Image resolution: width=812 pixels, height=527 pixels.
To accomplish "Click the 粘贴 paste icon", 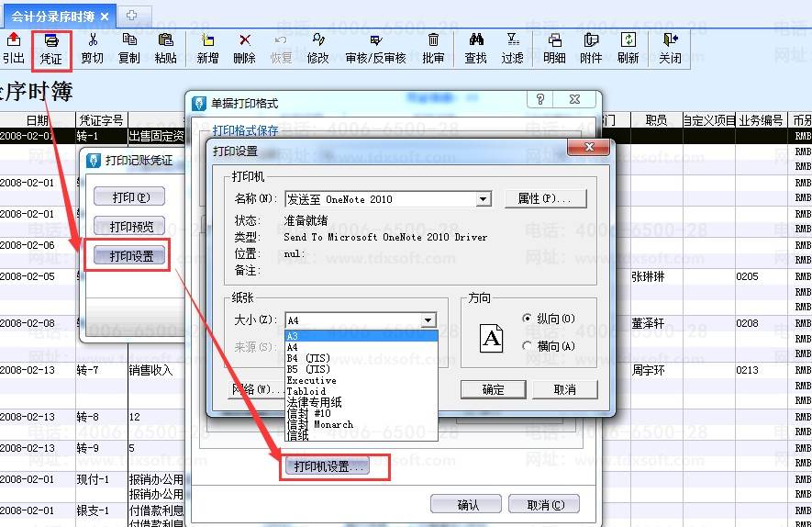I will (166, 40).
